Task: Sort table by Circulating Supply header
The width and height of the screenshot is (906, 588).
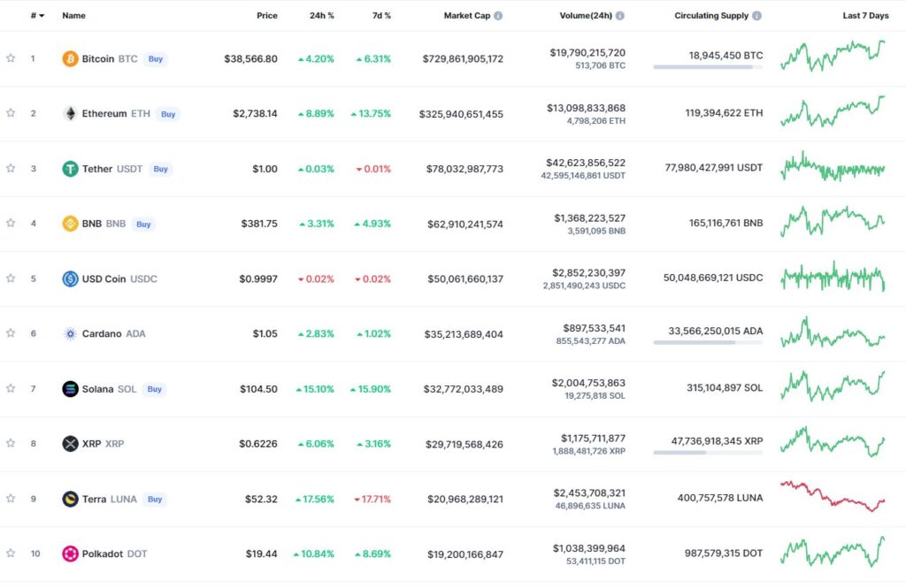Action: (711, 16)
